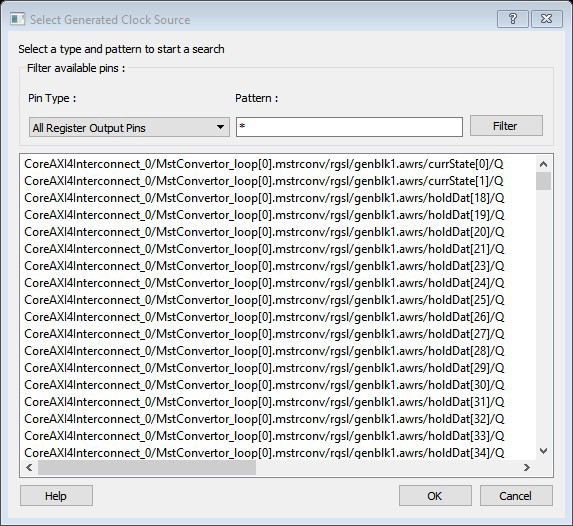The image size is (573, 526).
Task: Select the currState[1]/Q pin entry
Action: pyautogui.click(x=264, y=181)
